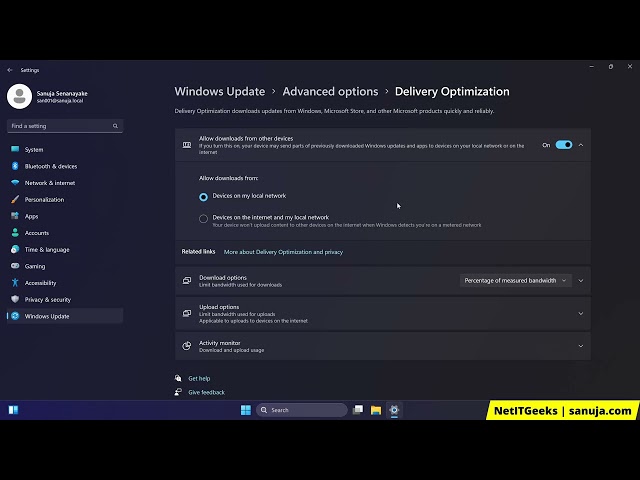Screen dimensions: 640x480
Task: Select Privacy & security in sidebar
Action: point(65,299)
